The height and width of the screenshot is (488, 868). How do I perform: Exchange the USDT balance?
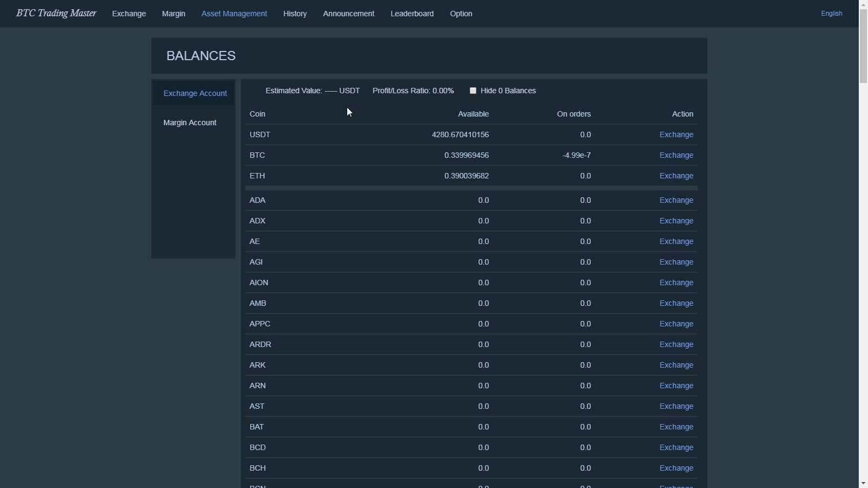click(x=676, y=134)
